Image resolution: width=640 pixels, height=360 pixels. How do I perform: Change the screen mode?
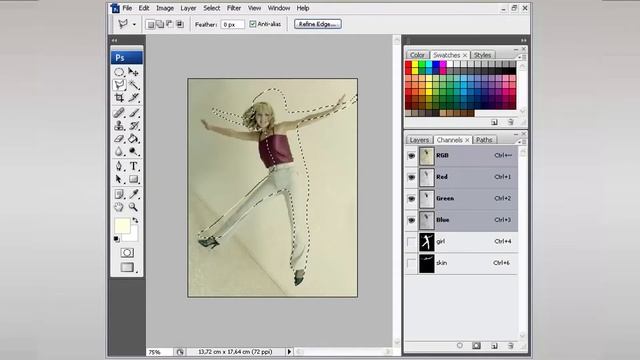tap(127, 267)
